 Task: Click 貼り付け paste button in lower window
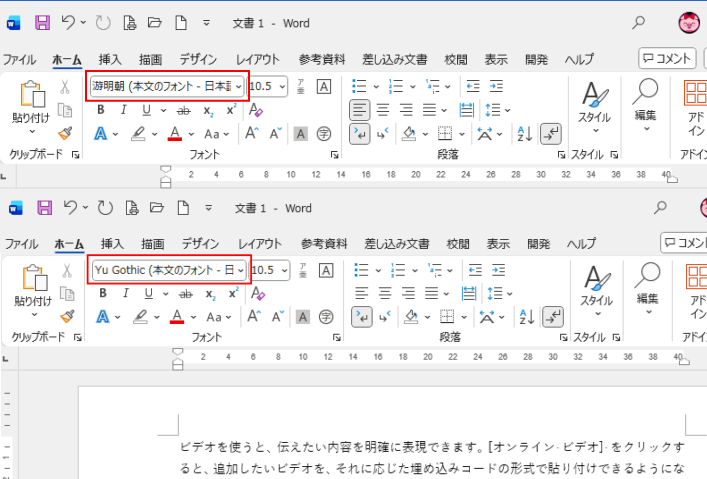32,289
